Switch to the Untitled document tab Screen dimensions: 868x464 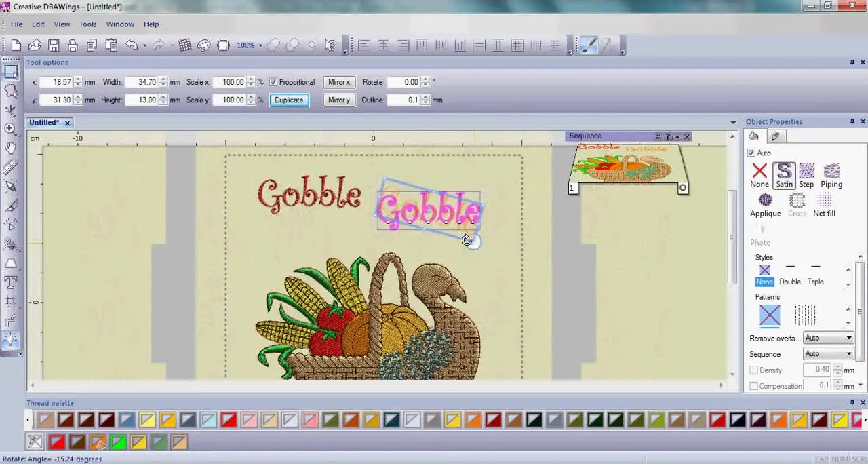pos(43,122)
